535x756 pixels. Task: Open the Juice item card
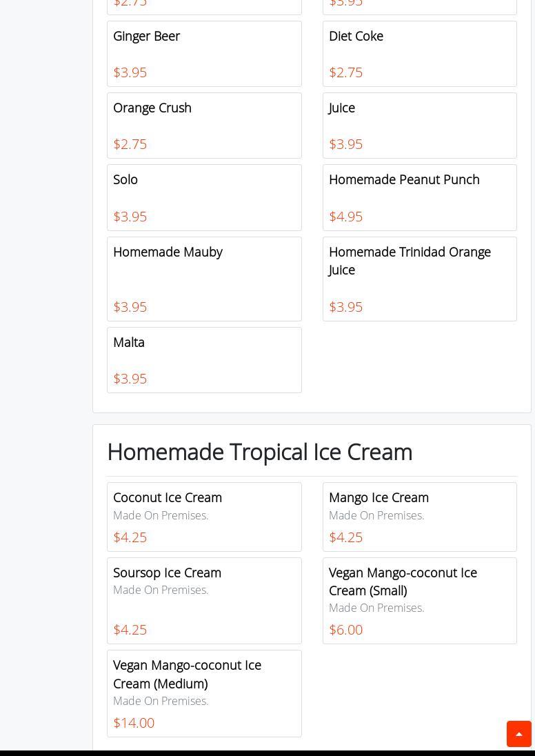tap(420, 126)
